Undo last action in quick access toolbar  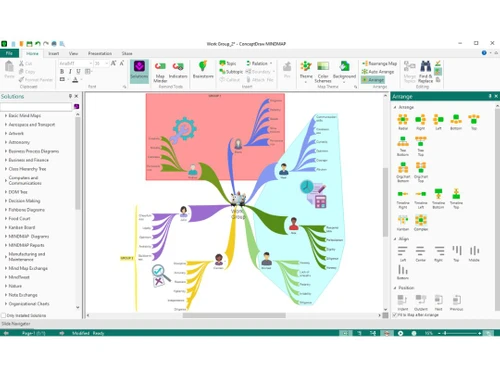click(38, 44)
